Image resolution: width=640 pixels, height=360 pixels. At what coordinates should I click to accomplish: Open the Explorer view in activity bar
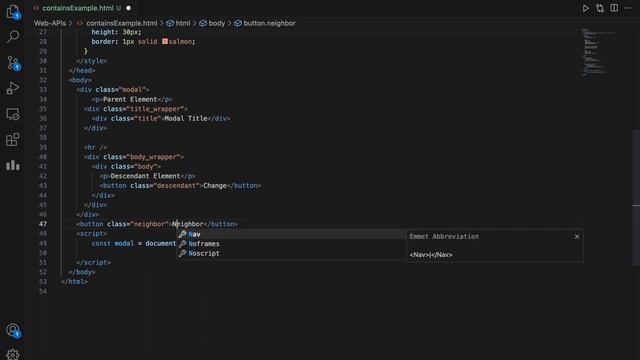[13, 11]
